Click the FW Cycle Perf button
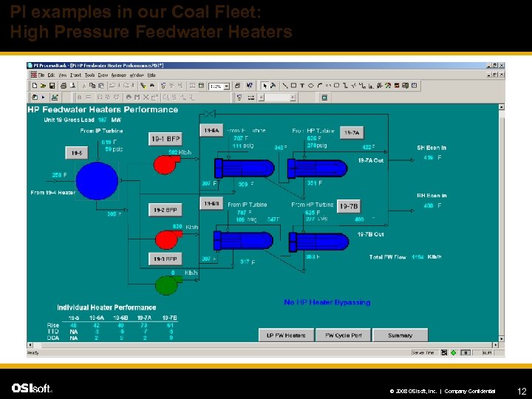532x399 pixels. (344, 335)
